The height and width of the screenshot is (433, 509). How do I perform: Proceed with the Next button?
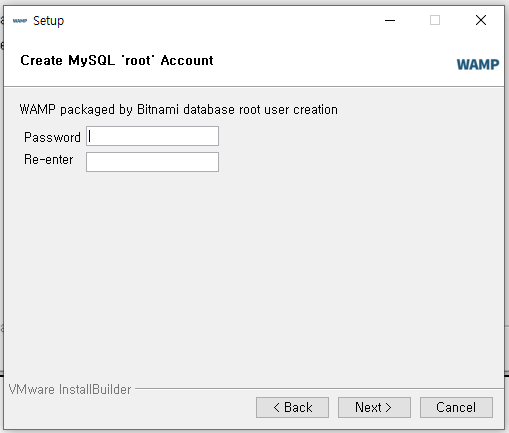point(374,407)
